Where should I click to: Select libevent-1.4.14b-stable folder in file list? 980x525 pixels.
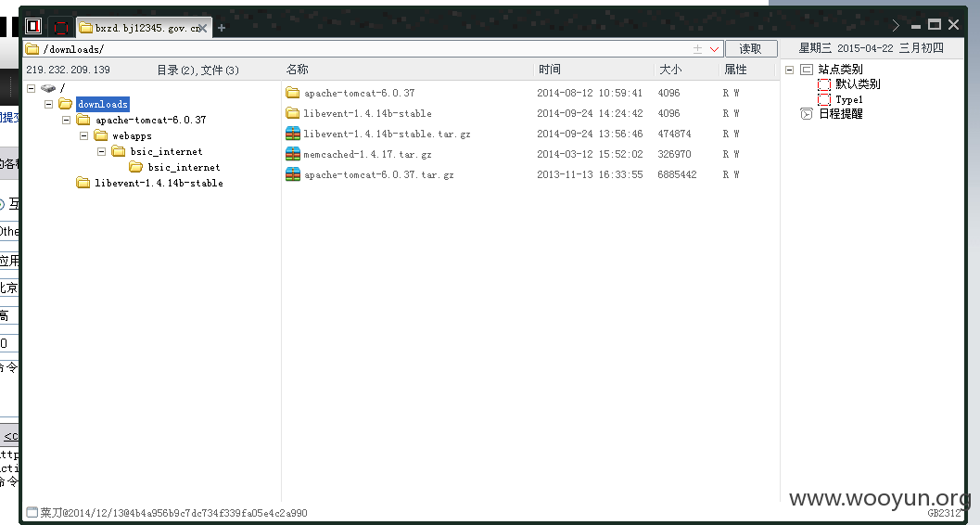367,113
